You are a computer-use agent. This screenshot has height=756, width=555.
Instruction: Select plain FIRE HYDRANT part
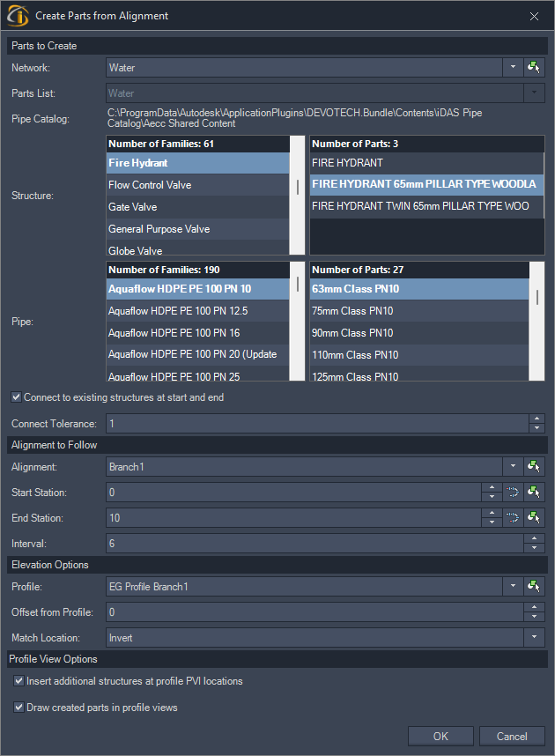426,163
